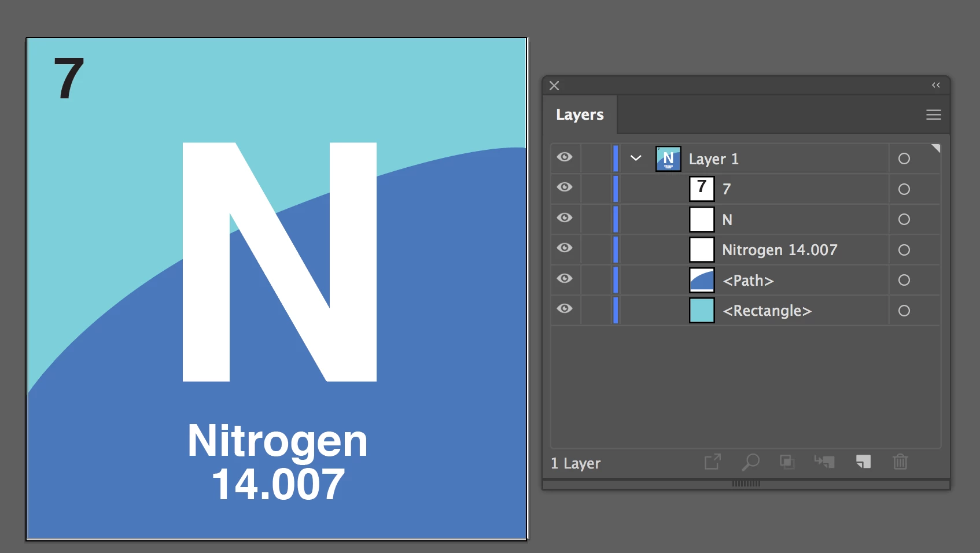Image resolution: width=980 pixels, height=553 pixels.
Task: Click the number 7 on the artboard
Action: pyautogui.click(x=69, y=78)
